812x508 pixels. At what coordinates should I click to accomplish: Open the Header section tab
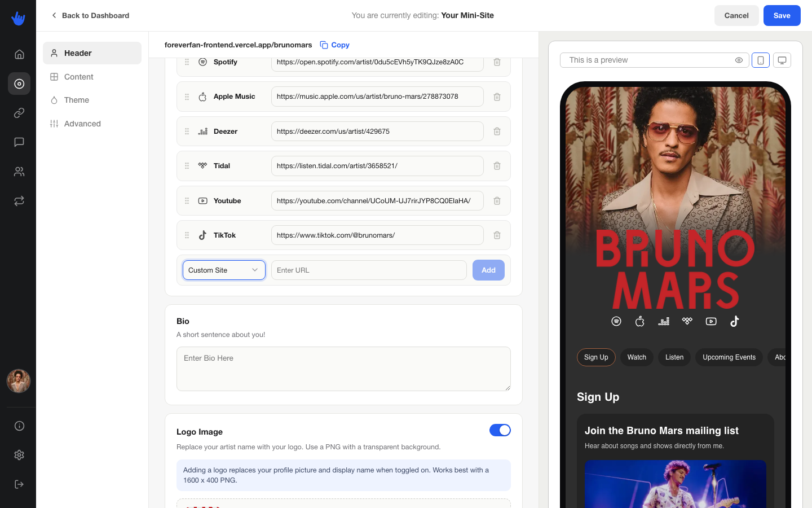click(92, 53)
